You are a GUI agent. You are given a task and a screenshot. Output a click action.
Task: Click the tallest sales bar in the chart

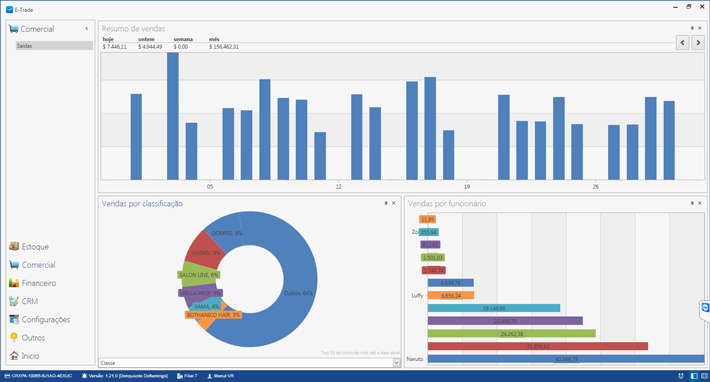pos(173,116)
